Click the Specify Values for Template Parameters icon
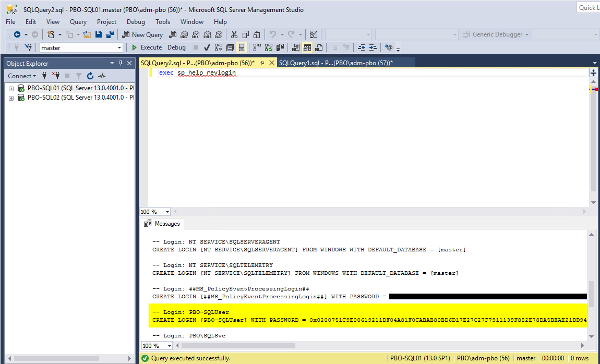 click(389, 47)
